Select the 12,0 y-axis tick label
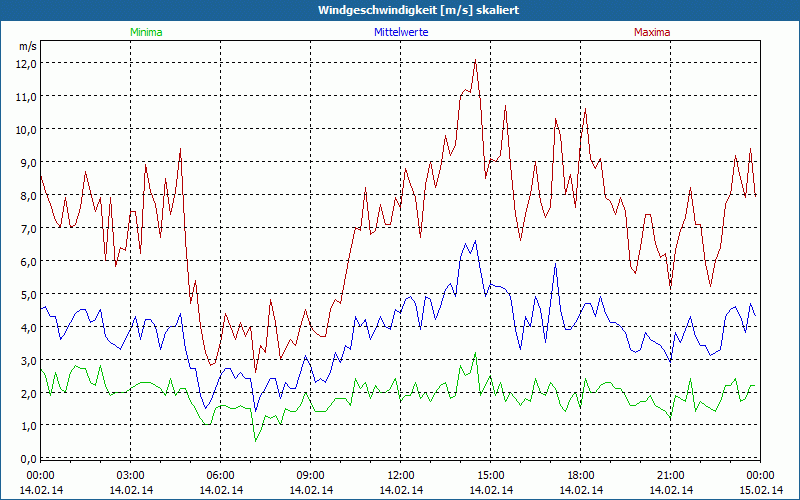Screen dimensions: 800x500 coord(26,63)
